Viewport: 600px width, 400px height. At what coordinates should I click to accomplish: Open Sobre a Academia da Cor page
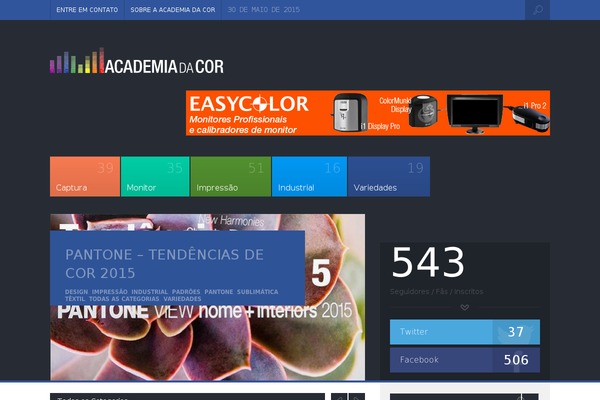click(173, 10)
